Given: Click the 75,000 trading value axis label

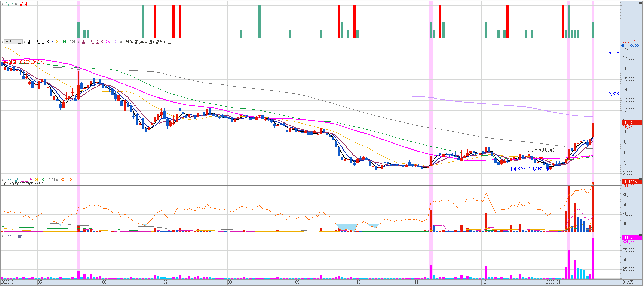Looking at the screenshot, I should coord(629,250).
